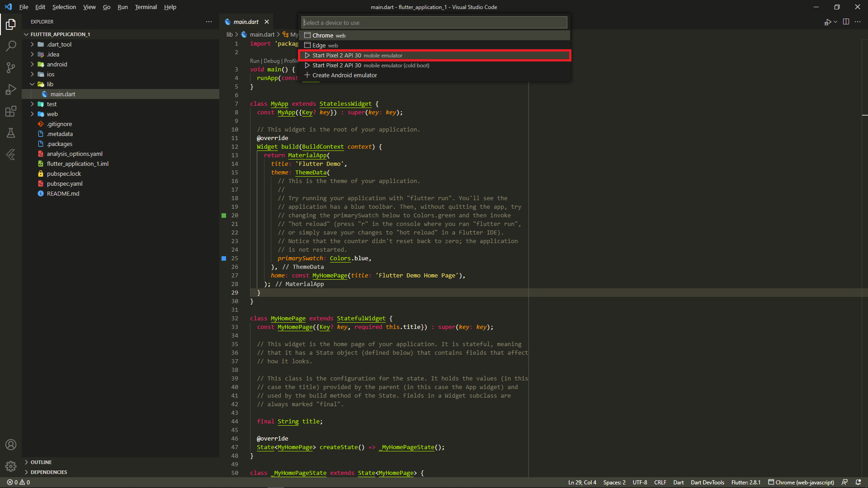This screenshot has height=488, width=868.
Task: Open the Source Control view
Action: point(11,67)
